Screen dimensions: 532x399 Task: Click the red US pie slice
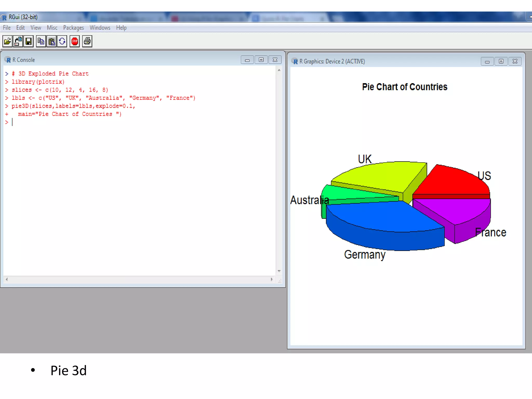click(x=452, y=182)
